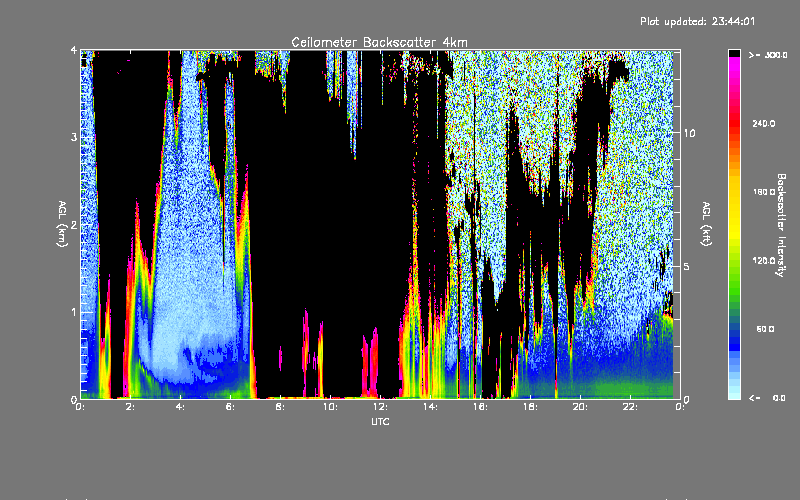The width and height of the screenshot is (800, 500).
Task: Click the '60.0' colorbar label
Action: click(765, 329)
